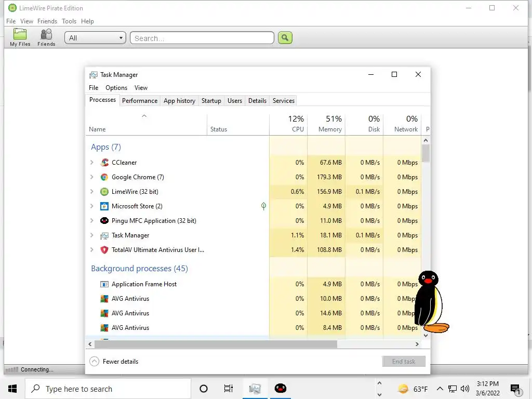
Task: Sort processes by CPU column
Action: 288,124
